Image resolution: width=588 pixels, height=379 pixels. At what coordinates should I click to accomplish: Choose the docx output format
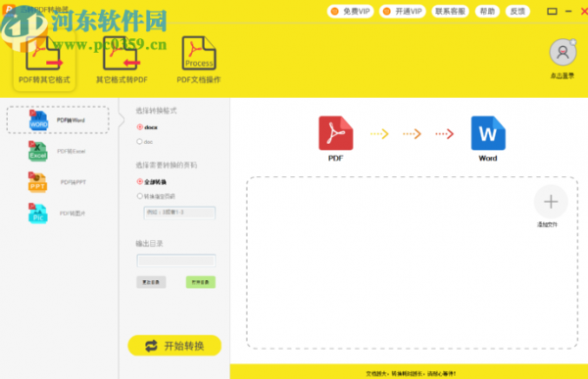click(x=147, y=127)
